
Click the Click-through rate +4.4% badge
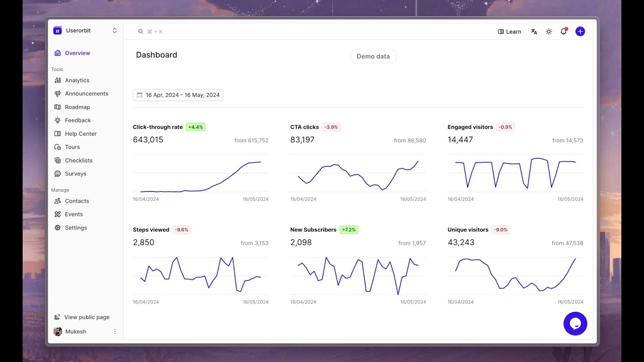[x=196, y=127]
